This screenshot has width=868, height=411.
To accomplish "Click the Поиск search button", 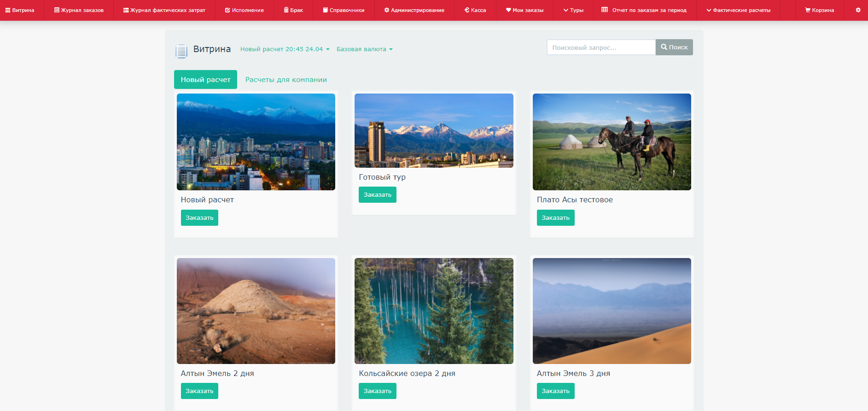I will click(x=674, y=47).
